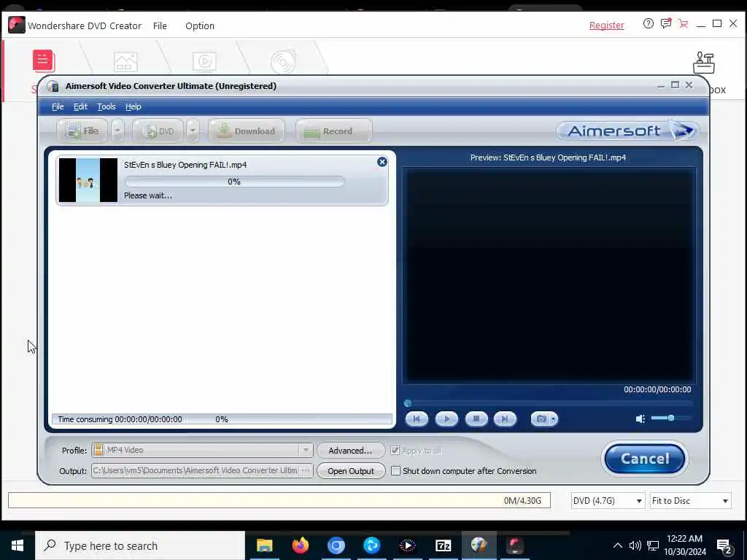747x560 pixels.
Task: Open the DVD (4.7G) disc type dropdown
Action: (x=608, y=500)
